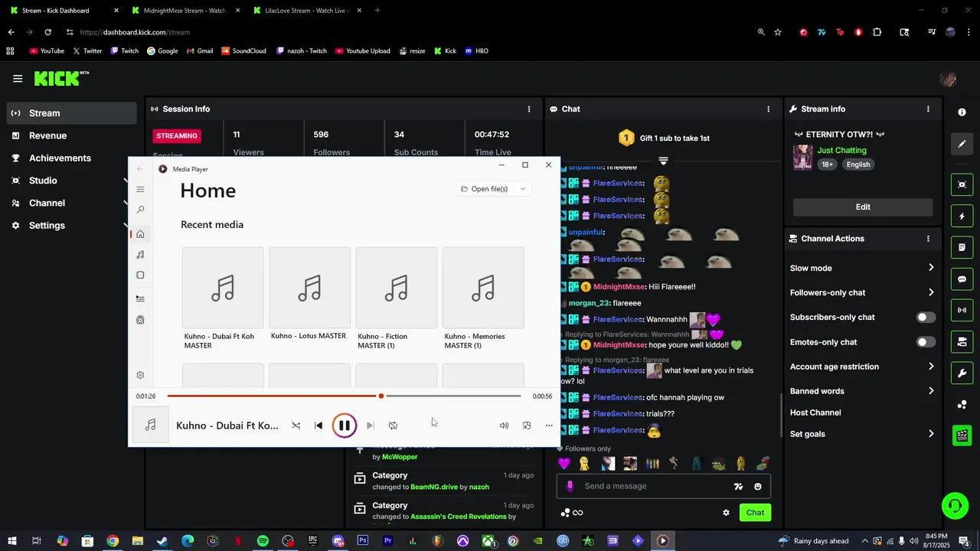The width and height of the screenshot is (980, 551).
Task: Toggle Subscribers-only chat switch
Action: pyautogui.click(x=926, y=318)
